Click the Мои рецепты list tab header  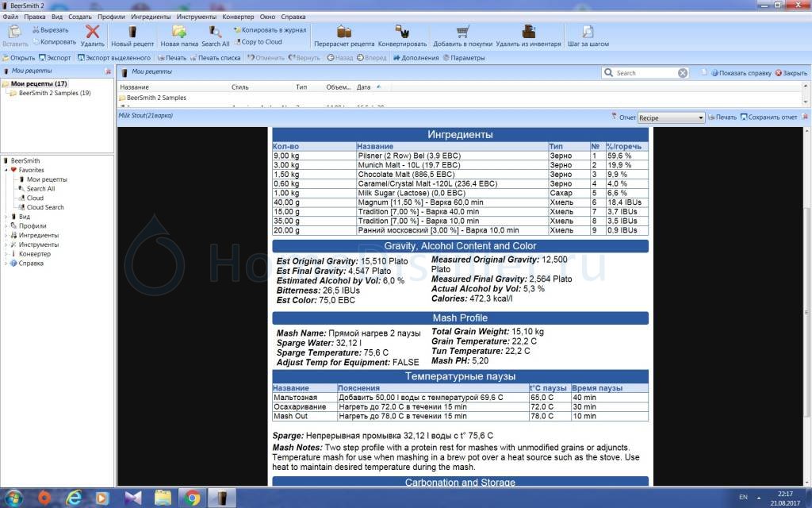tap(151, 71)
